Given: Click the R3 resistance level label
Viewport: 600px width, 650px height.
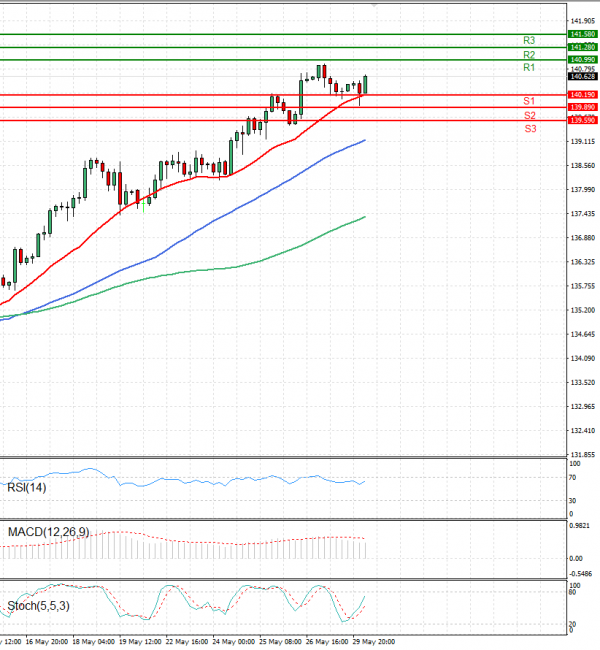Looking at the screenshot, I should tap(529, 41).
